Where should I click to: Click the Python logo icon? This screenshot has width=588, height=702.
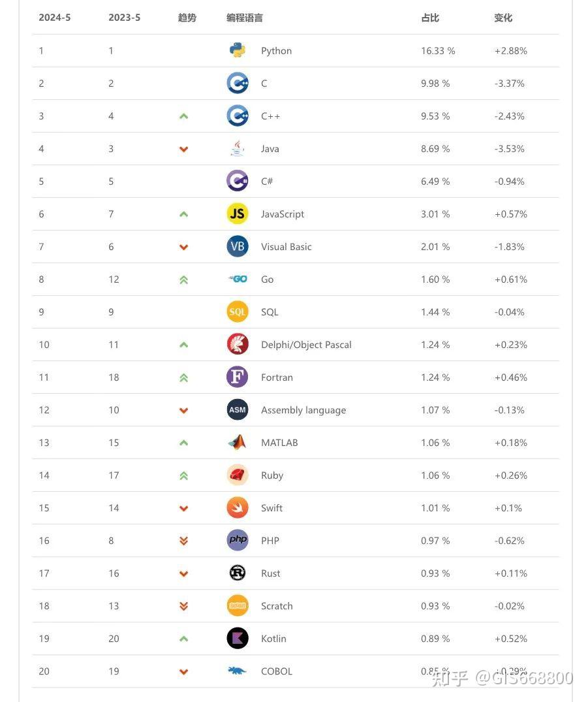click(x=238, y=50)
